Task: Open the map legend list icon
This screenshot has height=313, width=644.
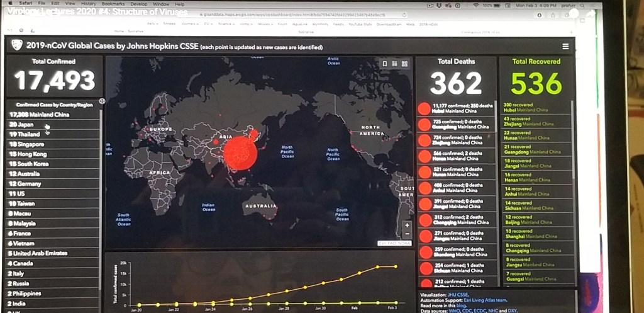Action: click(x=394, y=64)
